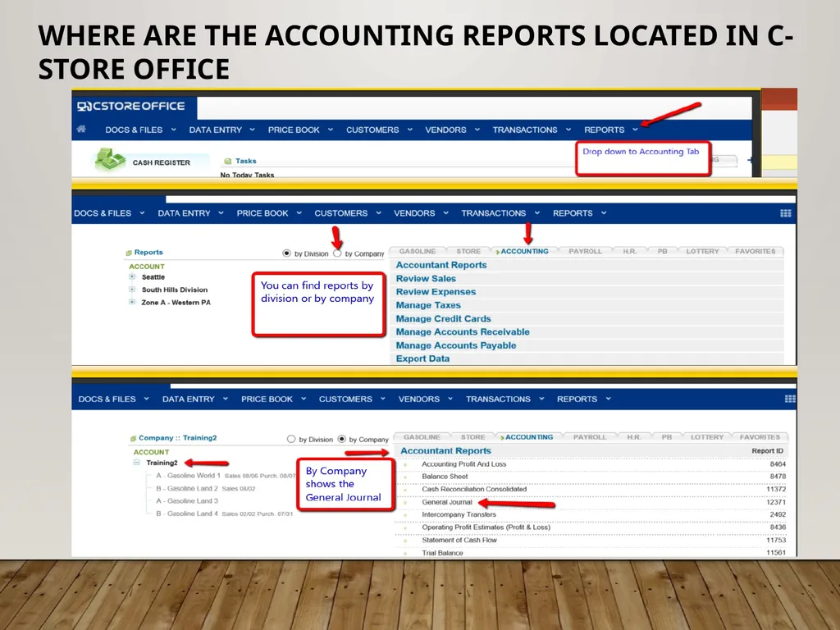The width and height of the screenshot is (840, 630).
Task: Open the Review Sales link
Action: coord(426,279)
